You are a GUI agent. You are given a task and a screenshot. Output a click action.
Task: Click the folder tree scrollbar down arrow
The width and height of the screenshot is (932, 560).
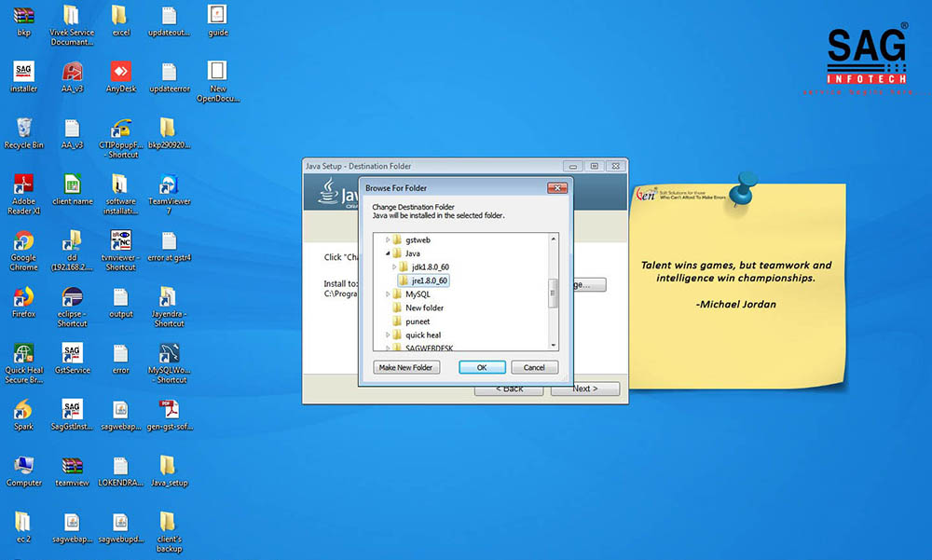[x=553, y=347]
